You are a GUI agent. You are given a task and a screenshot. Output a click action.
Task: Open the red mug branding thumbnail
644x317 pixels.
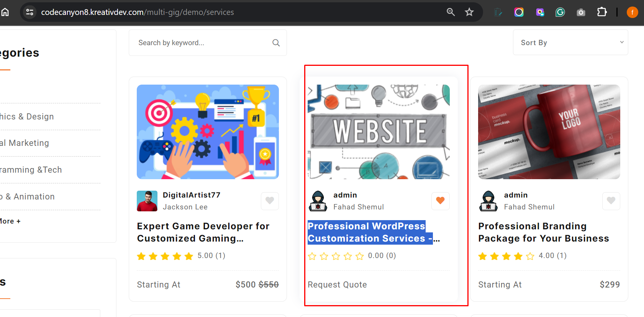pos(549,132)
